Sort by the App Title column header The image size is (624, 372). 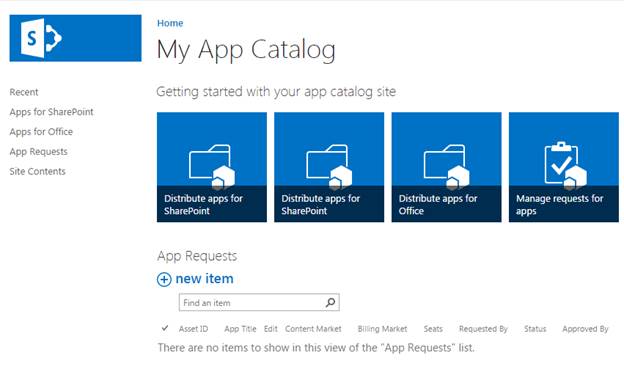pyautogui.click(x=240, y=329)
